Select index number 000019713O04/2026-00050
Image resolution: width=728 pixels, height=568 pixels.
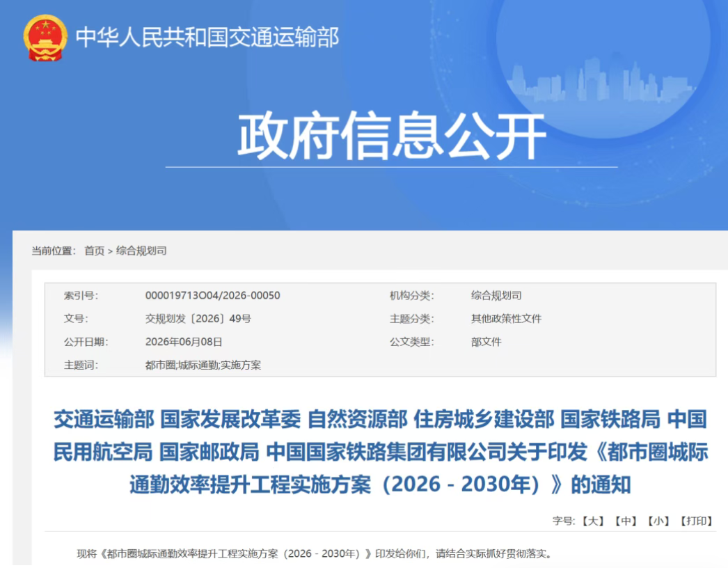(x=213, y=295)
